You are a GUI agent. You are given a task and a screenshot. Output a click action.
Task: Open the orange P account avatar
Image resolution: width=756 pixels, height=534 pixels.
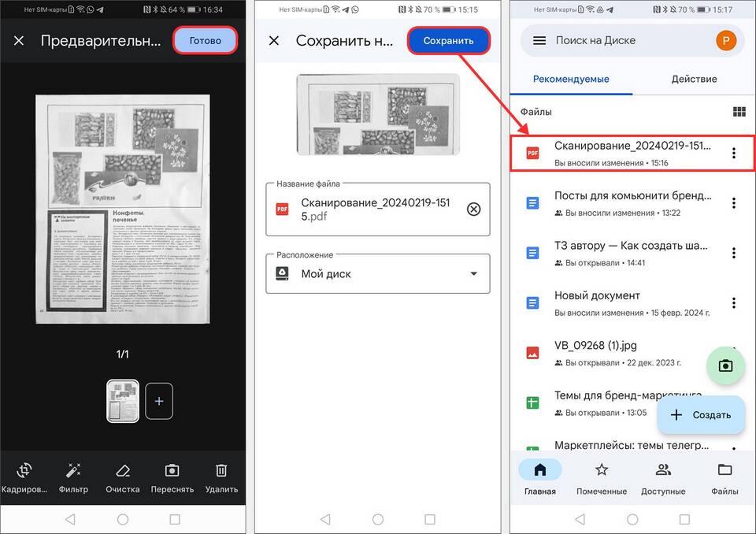click(x=725, y=40)
